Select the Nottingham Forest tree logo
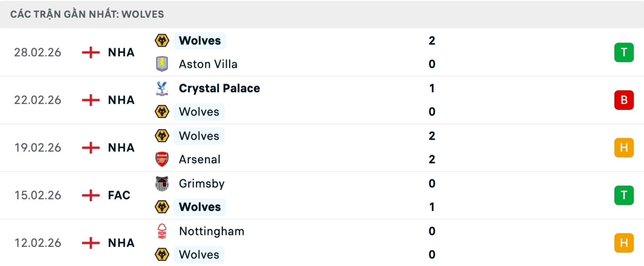 tap(162, 231)
